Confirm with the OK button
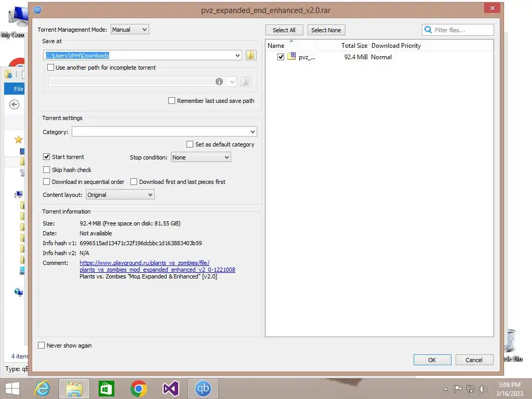532x399 pixels. coord(432,360)
